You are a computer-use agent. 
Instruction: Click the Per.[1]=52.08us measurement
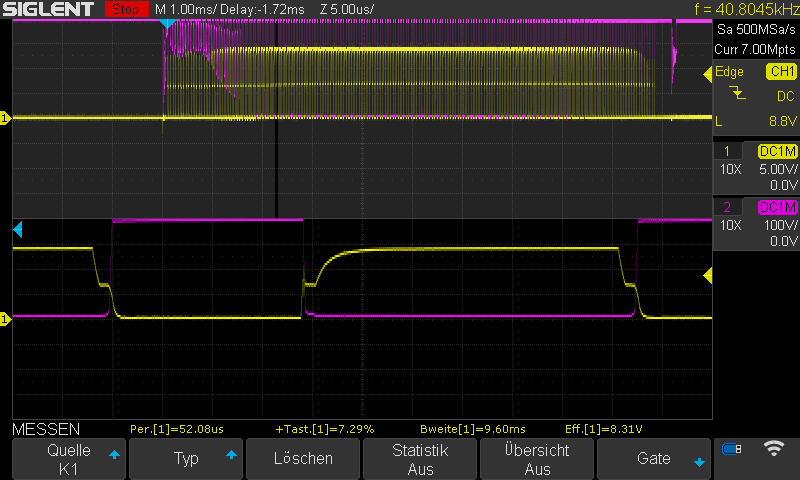click(x=177, y=430)
